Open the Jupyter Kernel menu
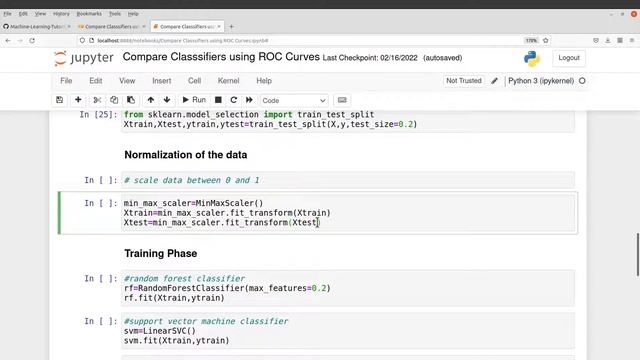This screenshot has height=360, width=640. (x=229, y=81)
